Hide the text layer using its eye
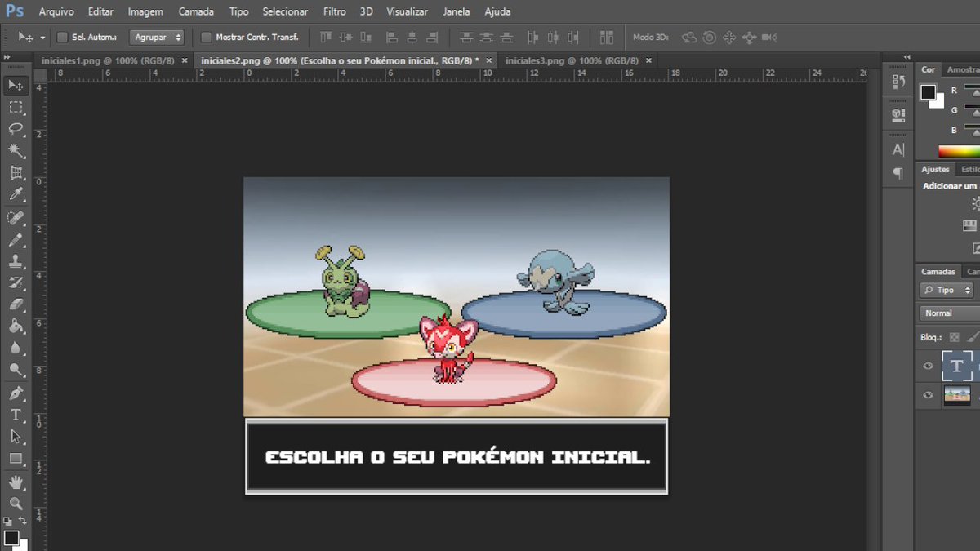This screenshot has height=551, width=980. coord(928,367)
